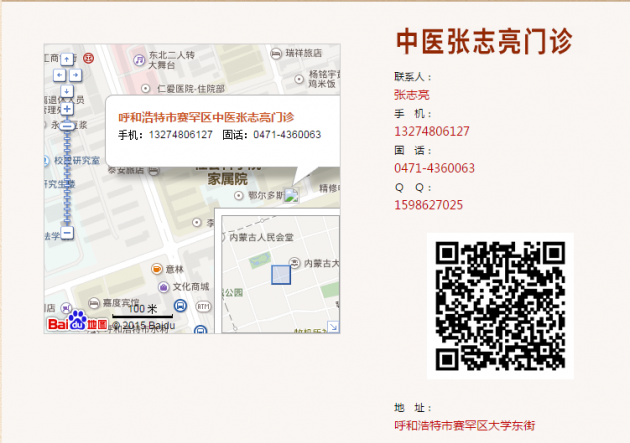Click the marker icon by 内蒙古大 in overview map
Screen dimensions: 630x443
pyautogui.click(x=295, y=263)
